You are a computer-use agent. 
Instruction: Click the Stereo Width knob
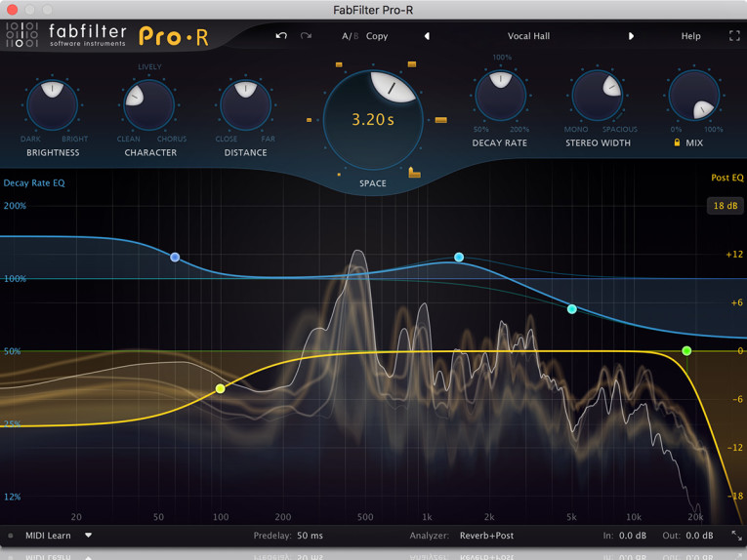point(598,96)
